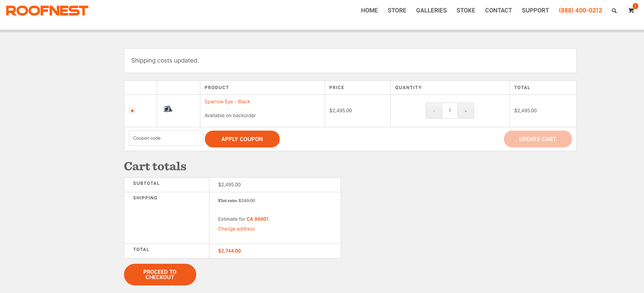This screenshot has height=293, width=644.
Task: Focus the quantity number field
Action: coord(450,111)
